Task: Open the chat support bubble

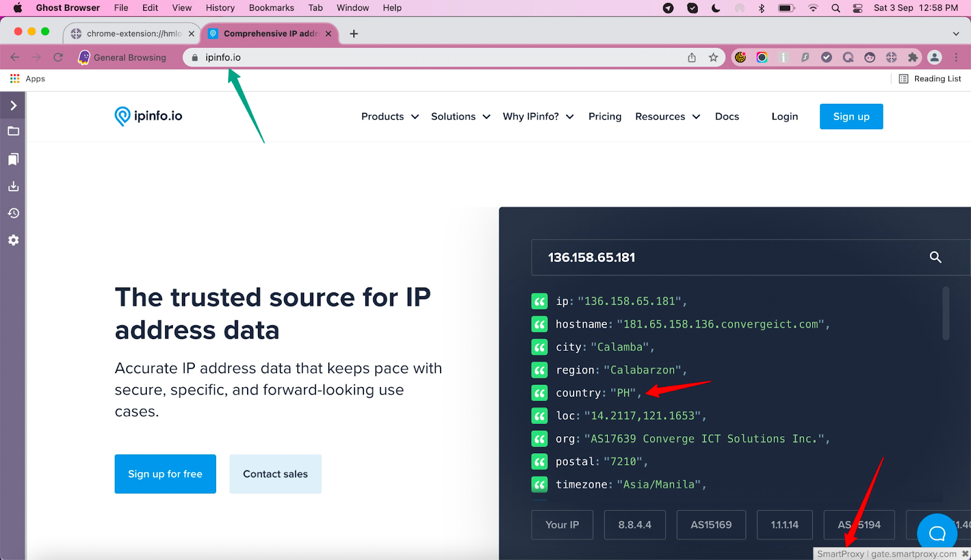Action: (936, 533)
